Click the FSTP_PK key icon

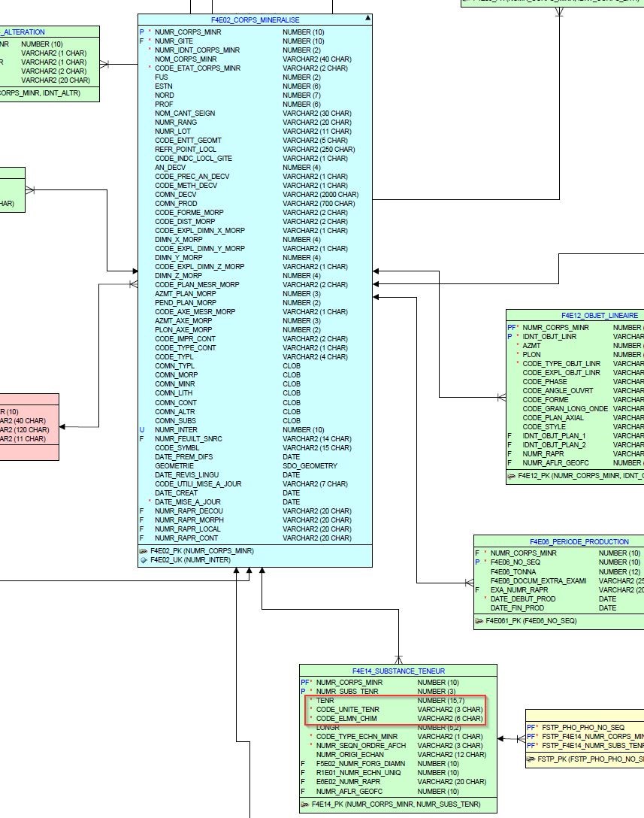pos(531,759)
